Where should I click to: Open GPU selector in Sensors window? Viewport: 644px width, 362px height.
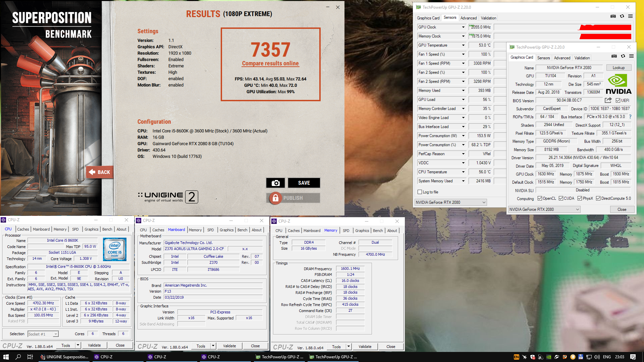coord(450,202)
